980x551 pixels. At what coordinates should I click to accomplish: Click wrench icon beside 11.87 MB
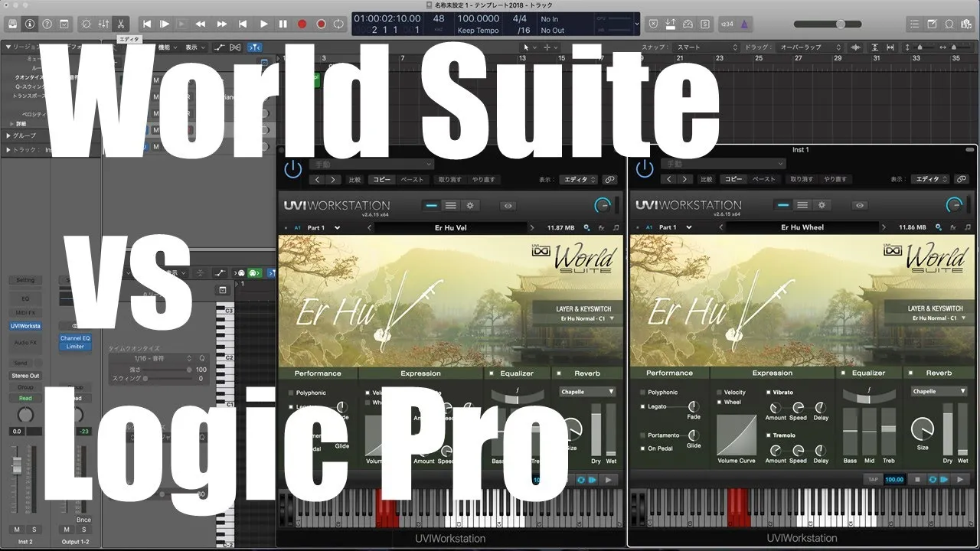tap(586, 227)
